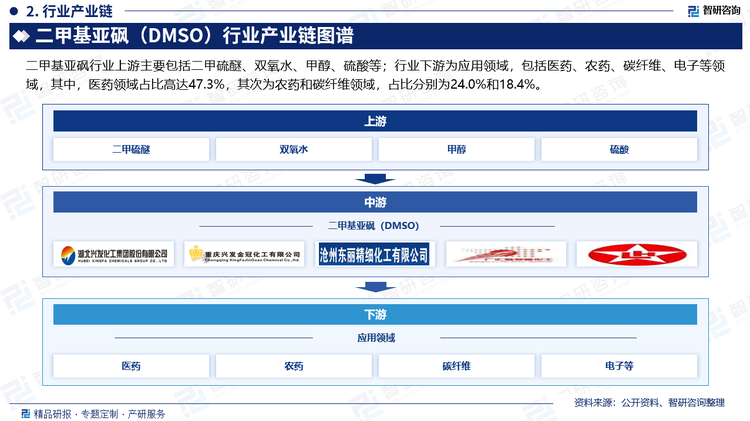Click the 电子等 application box

click(x=619, y=366)
